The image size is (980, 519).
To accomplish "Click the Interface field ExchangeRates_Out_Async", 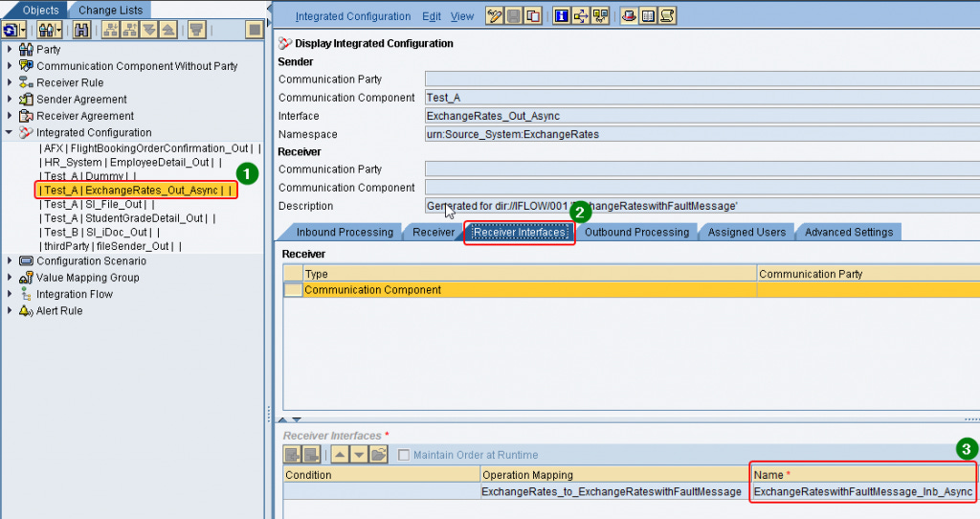I will coord(702,116).
